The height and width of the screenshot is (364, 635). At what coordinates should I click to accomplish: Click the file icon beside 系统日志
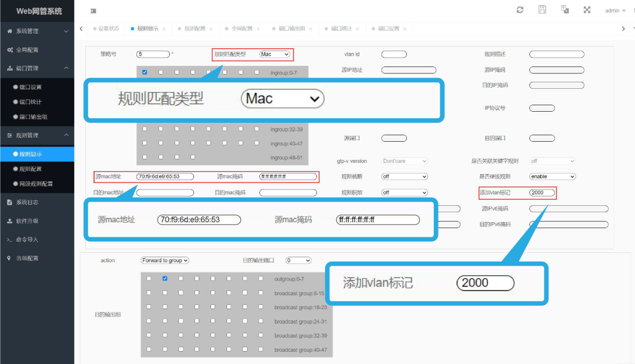10,202
